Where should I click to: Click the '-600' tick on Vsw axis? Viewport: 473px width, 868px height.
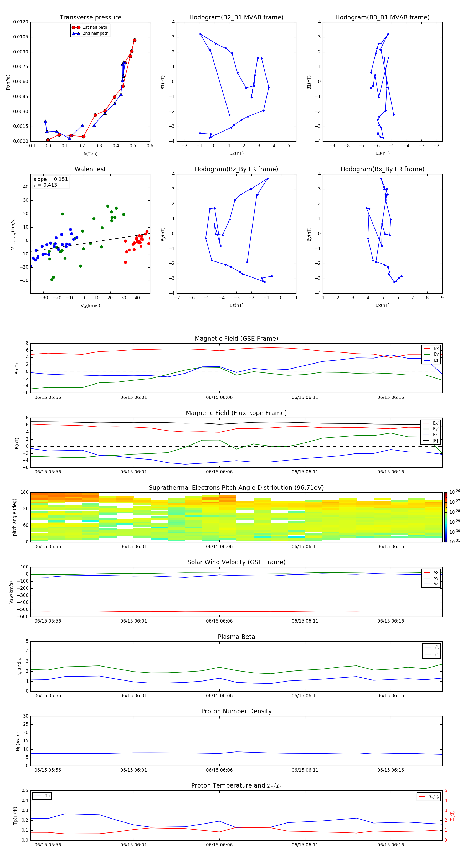(x=22, y=617)
